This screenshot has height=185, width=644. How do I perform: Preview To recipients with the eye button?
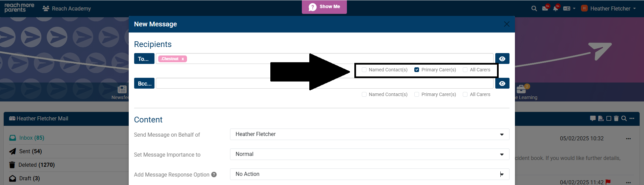502,59
